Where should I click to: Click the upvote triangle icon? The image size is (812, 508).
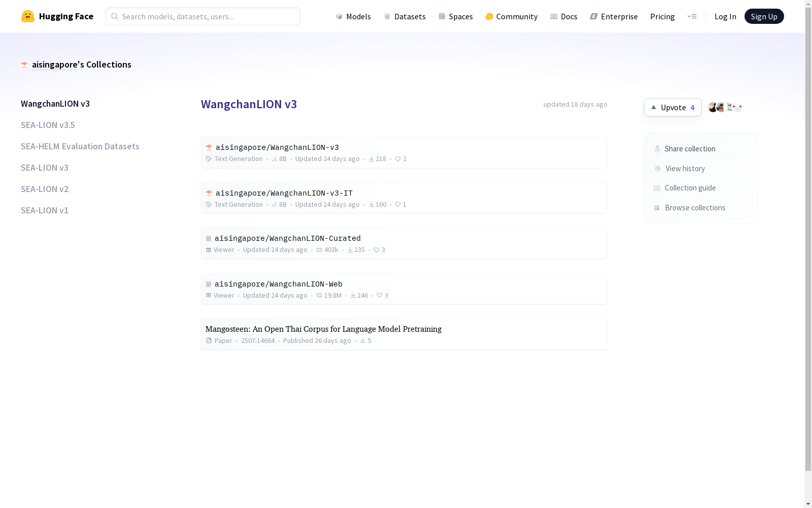[x=654, y=107]
